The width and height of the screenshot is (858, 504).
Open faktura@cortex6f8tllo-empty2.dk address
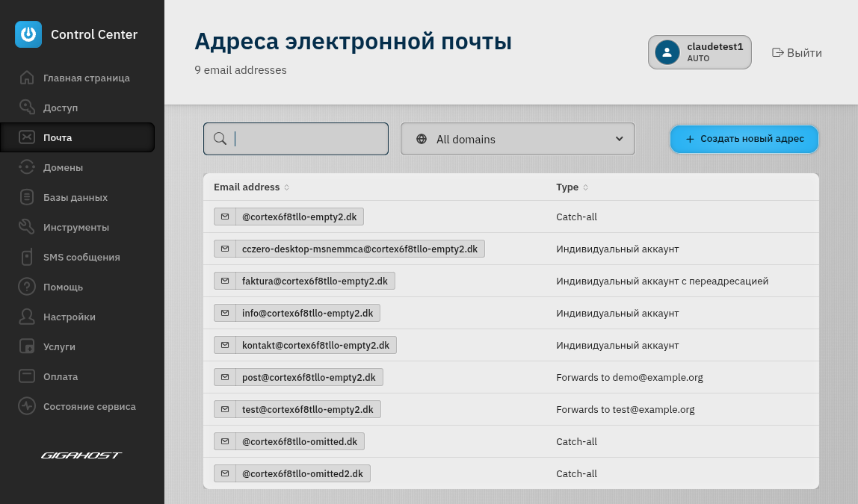point(304,281)
